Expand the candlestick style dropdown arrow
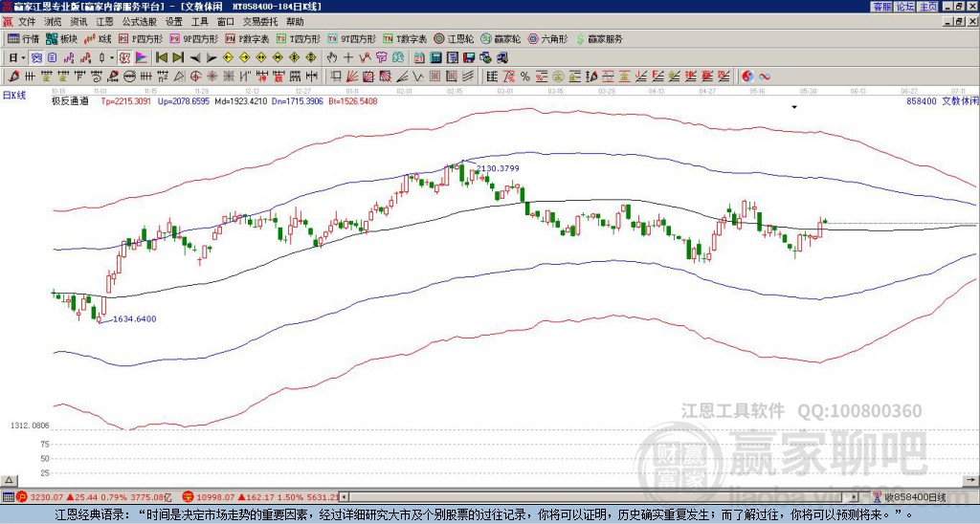 point(112,58)
